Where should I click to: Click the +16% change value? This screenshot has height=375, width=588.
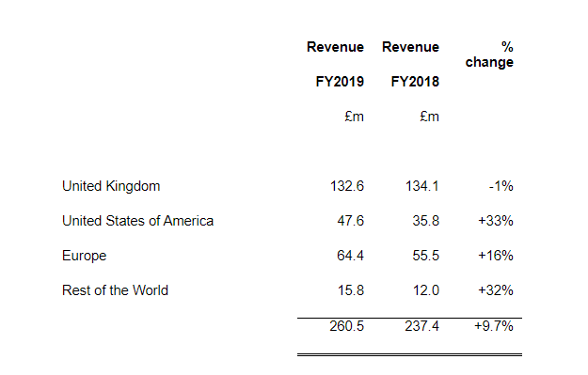[496, 256]
